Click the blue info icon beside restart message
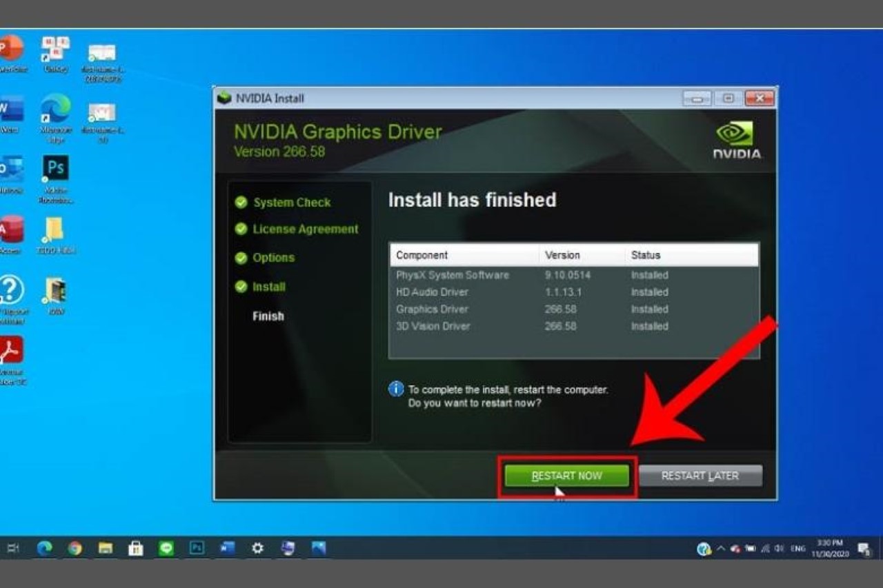Screen dimensions: 883x588 [396, 389]
